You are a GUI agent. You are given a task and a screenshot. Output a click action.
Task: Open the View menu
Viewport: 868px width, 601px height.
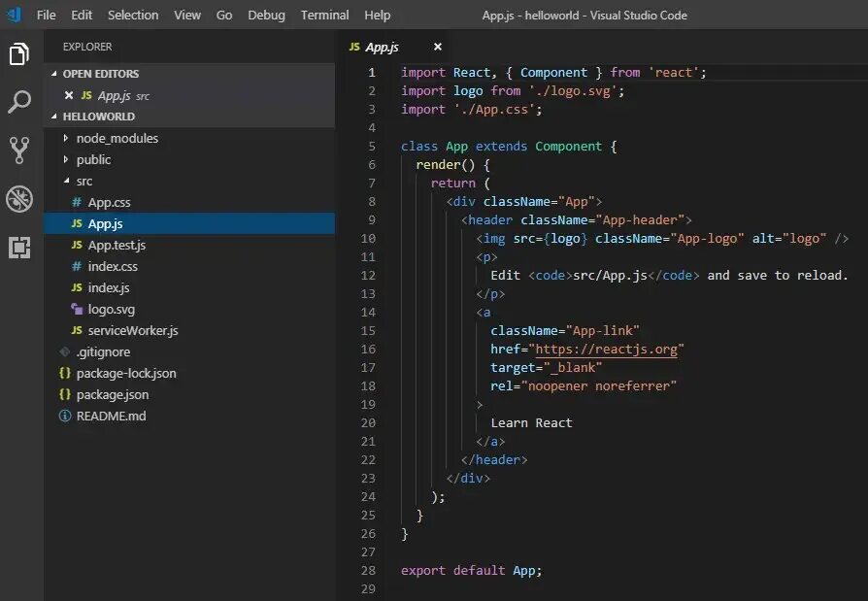[187, 15]
